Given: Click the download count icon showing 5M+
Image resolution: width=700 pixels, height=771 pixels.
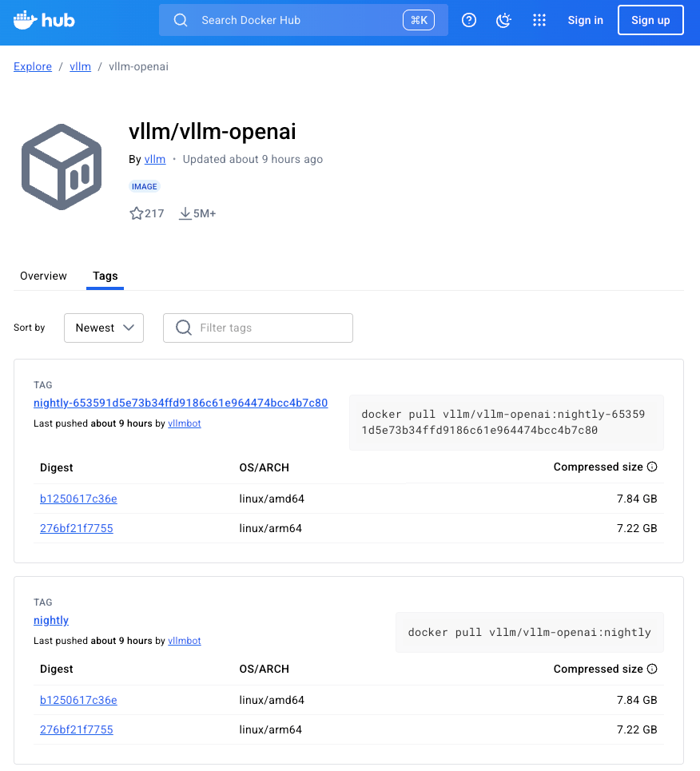Looking at the screenshot, I should [185, 213].
